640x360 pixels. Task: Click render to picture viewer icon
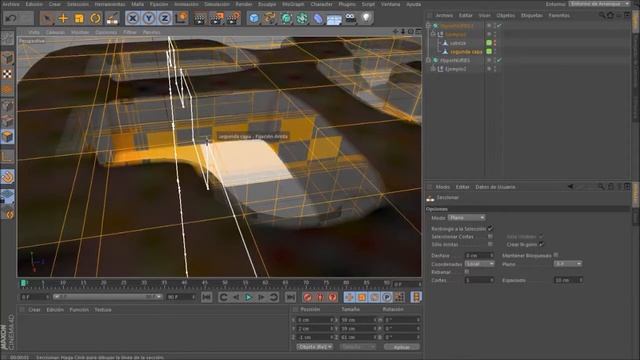coord(217,18)
